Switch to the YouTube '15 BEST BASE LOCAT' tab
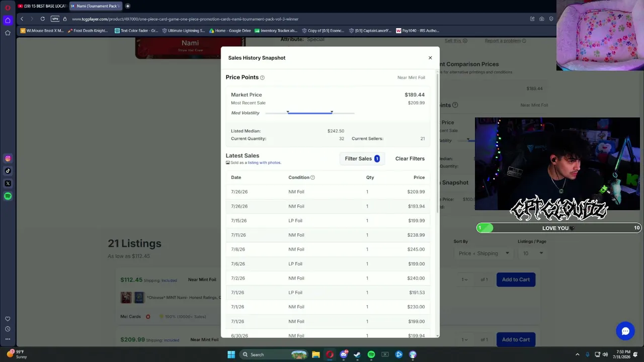This screenshot has width=644, height=362. click(x=42, y=6)
